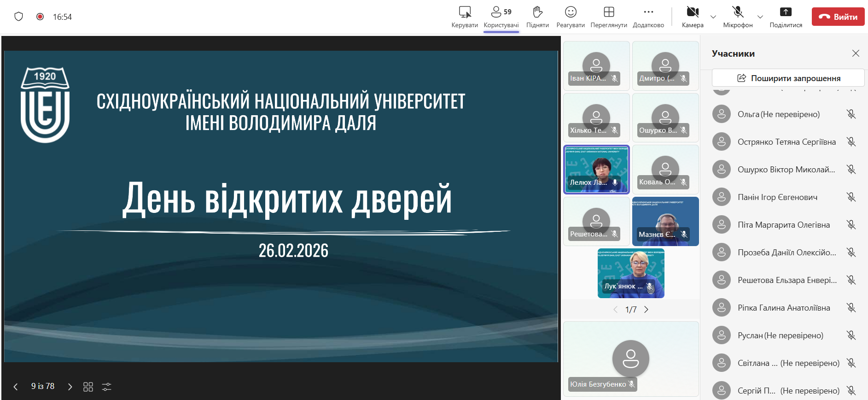Close the Учасники panel
868x400 pixels.
pos(856,53)
